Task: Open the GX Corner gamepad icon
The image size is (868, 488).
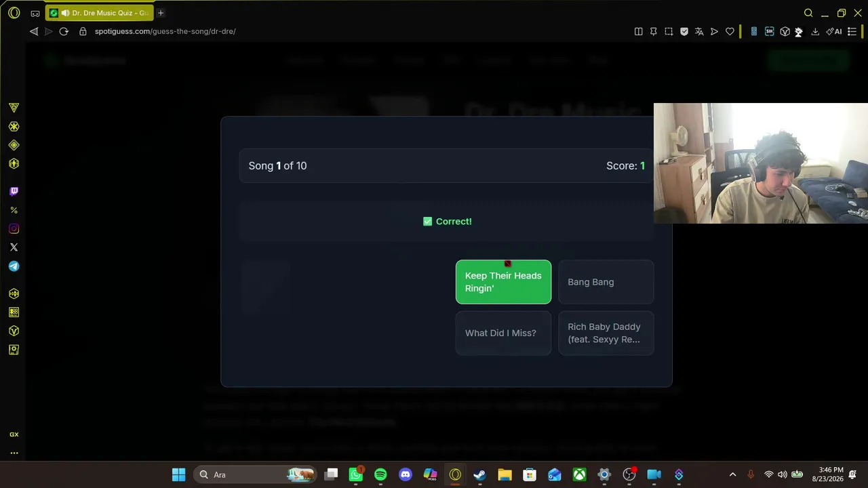Action: click(x=35, y=13)
